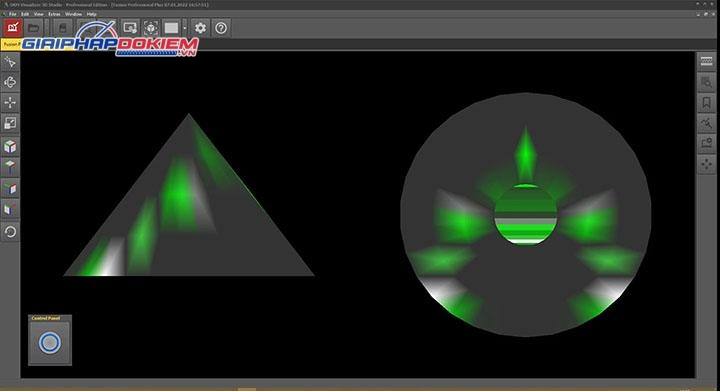The height and width of the screenshot is (391, 720).
Task: Click the red new project toolbar icon
Action: (13, 28)
